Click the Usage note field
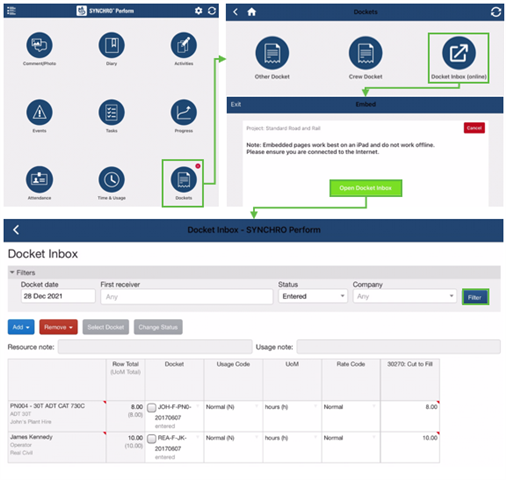The height and width of the screenshot is (480, 506). click(399, 347)
